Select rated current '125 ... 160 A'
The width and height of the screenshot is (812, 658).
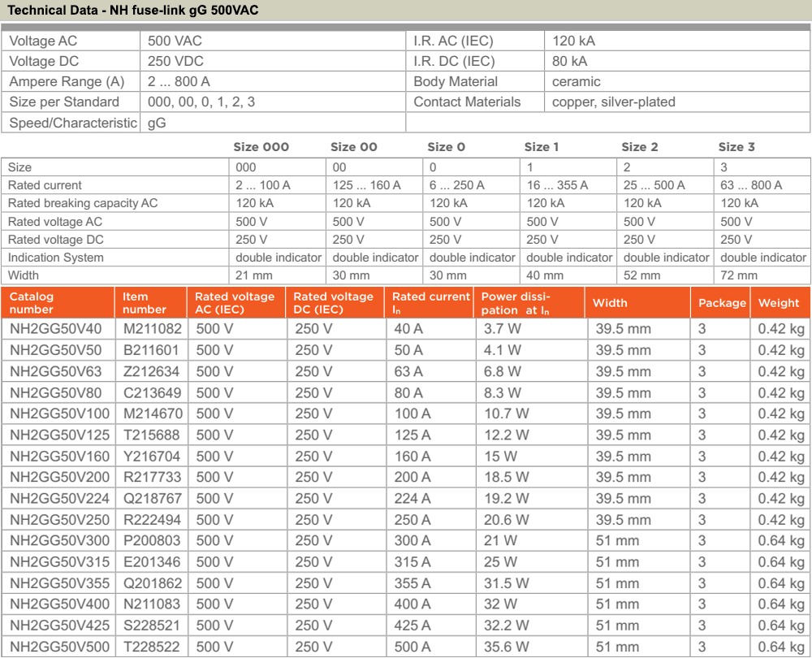coord(367,185)
